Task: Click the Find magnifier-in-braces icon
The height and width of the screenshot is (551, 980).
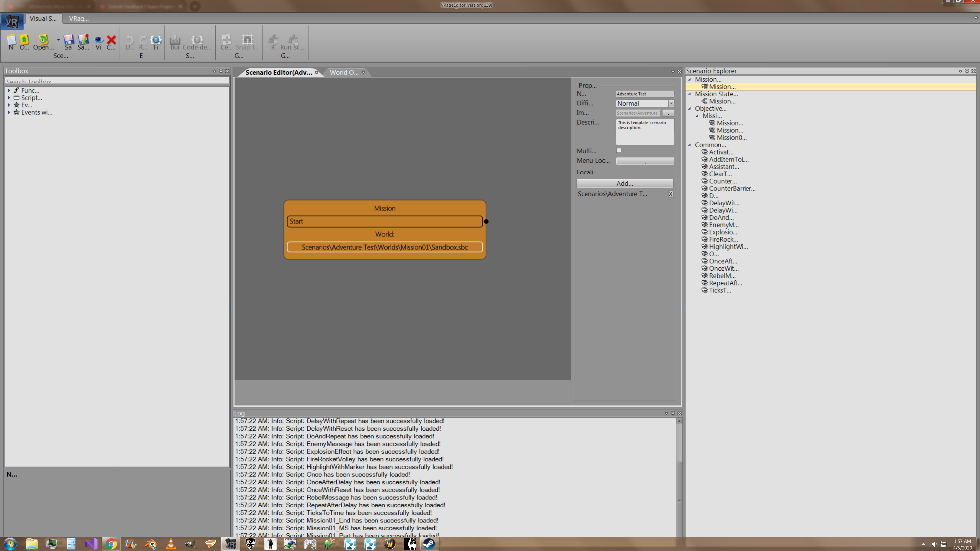Action: [156, 40]
